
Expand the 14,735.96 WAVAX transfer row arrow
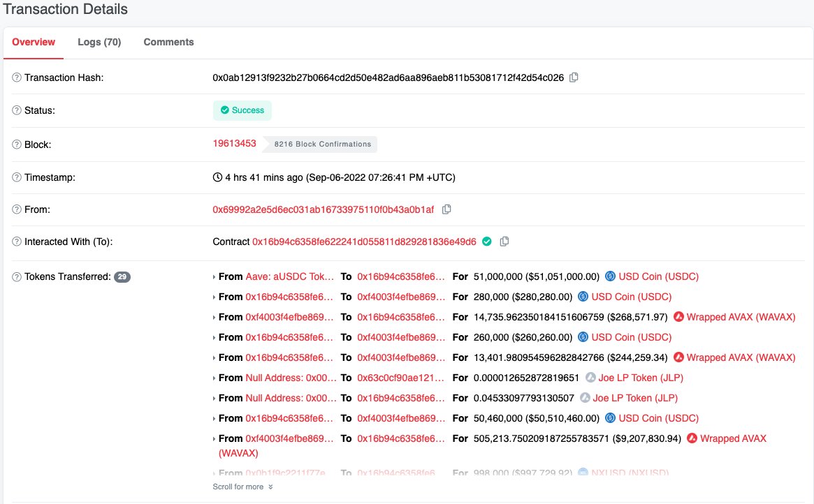214,318
